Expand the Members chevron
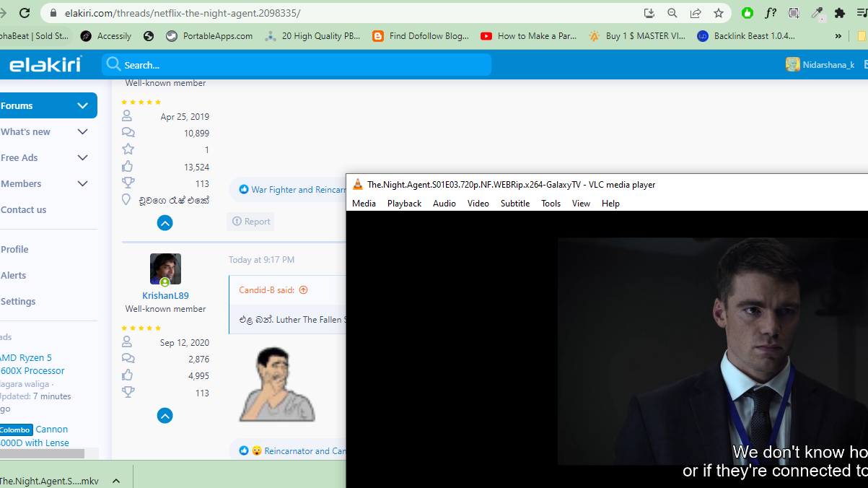Image resolution: width=868 pixels, height=488 pixels. point(82,183)
